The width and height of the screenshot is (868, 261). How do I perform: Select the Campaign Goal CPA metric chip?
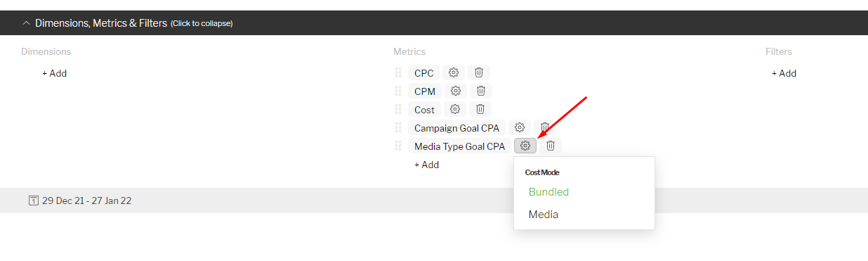click(x=456, y=127)
